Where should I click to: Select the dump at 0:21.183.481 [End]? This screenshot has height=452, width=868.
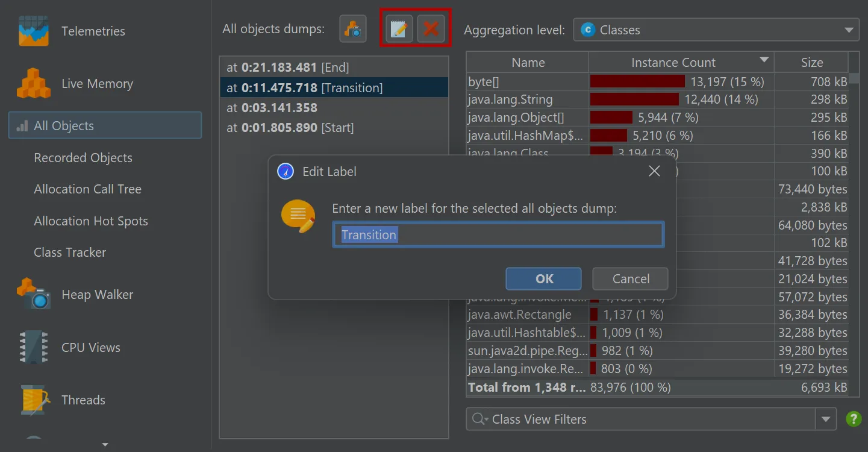(334, 67)
